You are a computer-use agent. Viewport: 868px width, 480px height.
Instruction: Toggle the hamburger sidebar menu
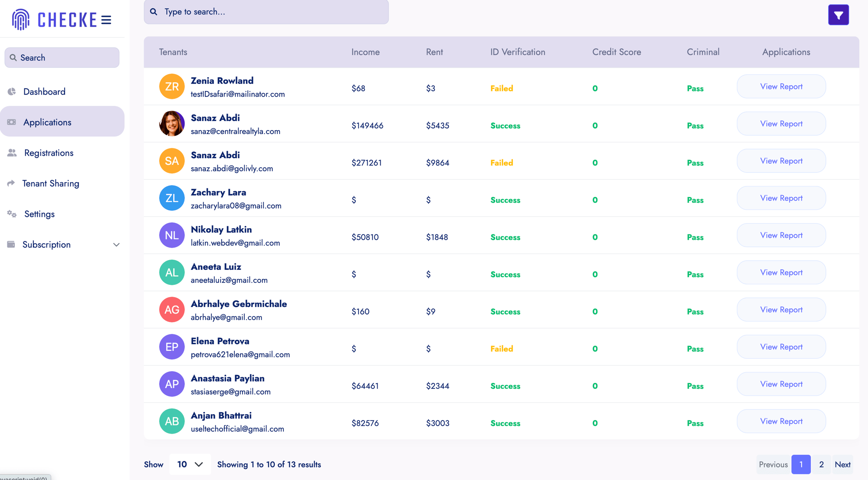tap(106, 20)
